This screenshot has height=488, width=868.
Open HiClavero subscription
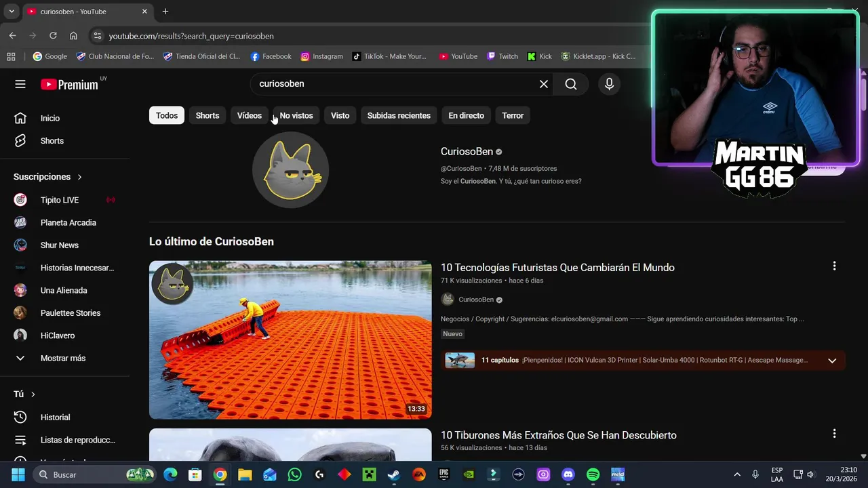tap(65, 335)
